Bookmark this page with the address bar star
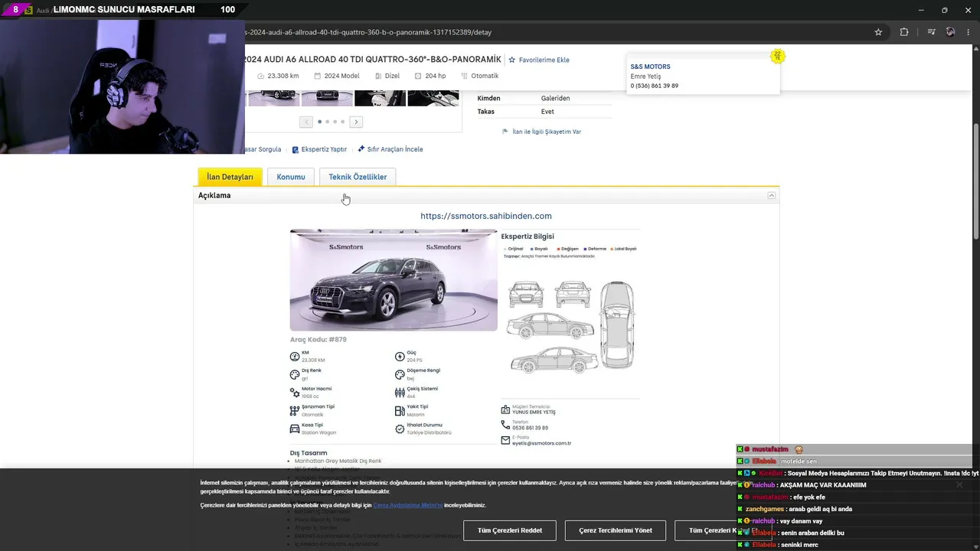 [878, 32]
